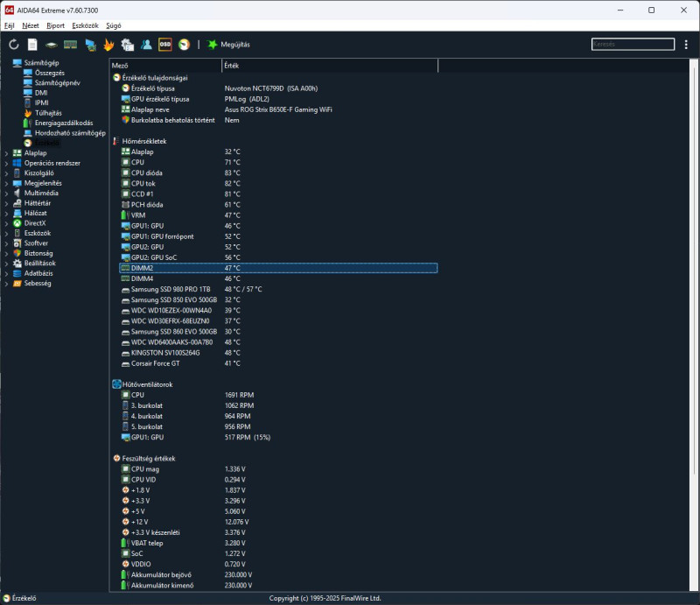Select the KINGSTON SV100S264G row
Screen dimensions: 700x605
click(x=278, y=353)
